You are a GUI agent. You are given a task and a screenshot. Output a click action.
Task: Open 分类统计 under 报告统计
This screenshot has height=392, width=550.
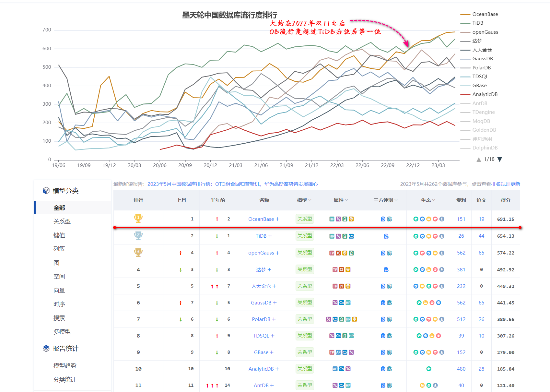[65, 380]
